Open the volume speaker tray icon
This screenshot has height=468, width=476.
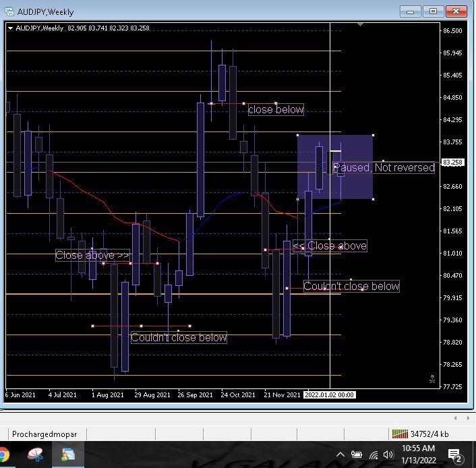(x=388, y=455)
